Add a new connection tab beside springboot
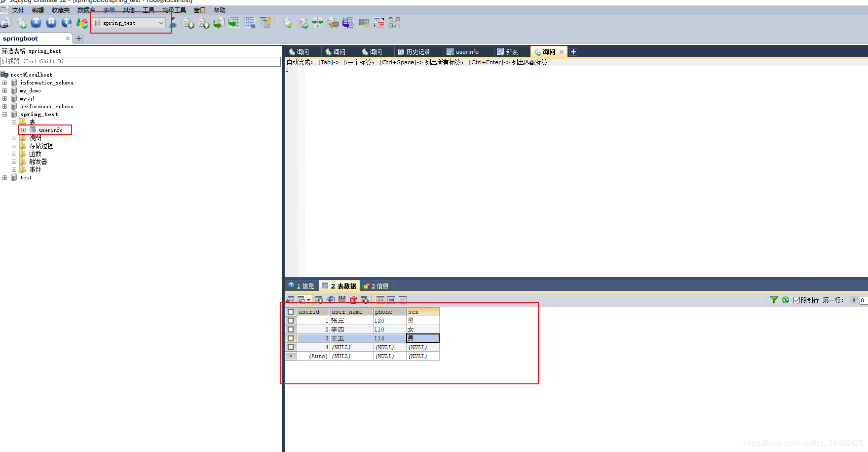868x452 pixels. click(79, 39)
